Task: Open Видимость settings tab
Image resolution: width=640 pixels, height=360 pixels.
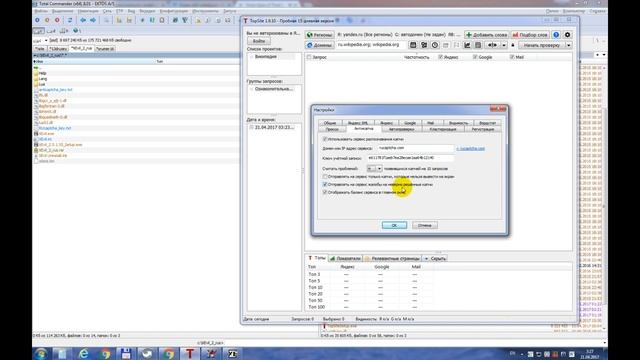Action: tap(458, 123)
